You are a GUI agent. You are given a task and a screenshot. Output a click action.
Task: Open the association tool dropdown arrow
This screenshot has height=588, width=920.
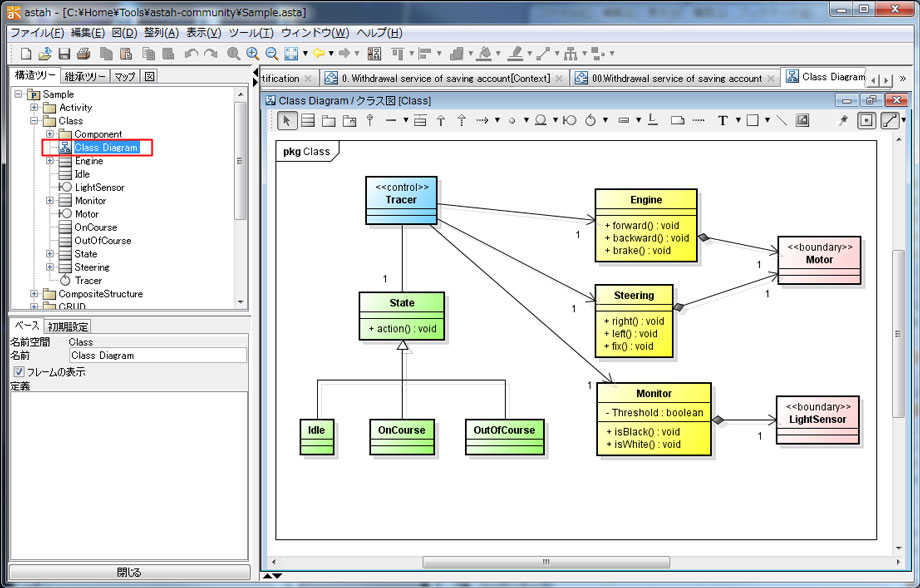[x=405, y=121]
